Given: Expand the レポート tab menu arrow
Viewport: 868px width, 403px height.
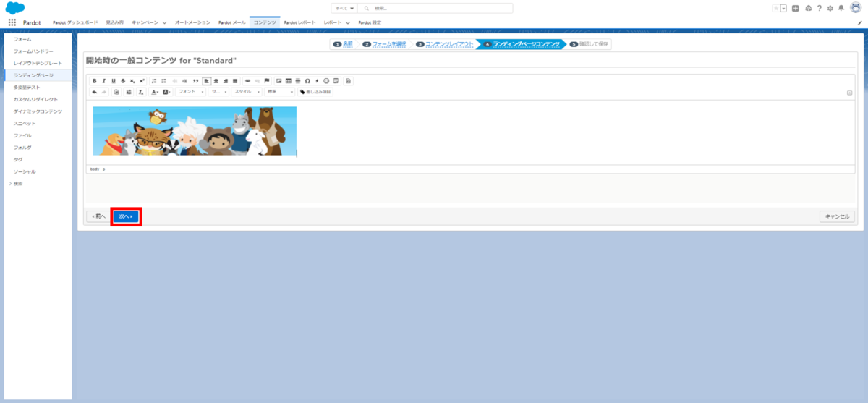Looking at the screenshot, I should 348,22.
